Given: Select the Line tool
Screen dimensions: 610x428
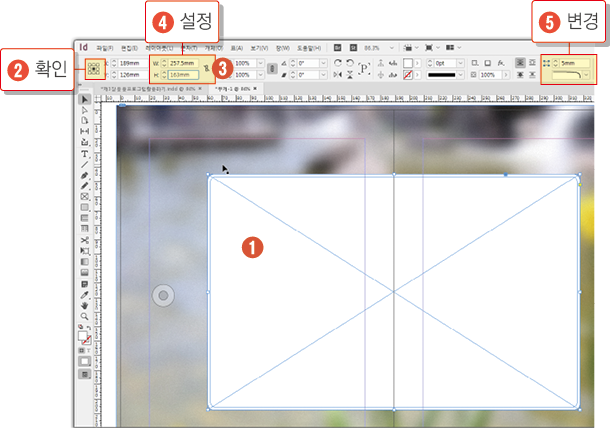Looking at the screenshot, I should point(84,165).
